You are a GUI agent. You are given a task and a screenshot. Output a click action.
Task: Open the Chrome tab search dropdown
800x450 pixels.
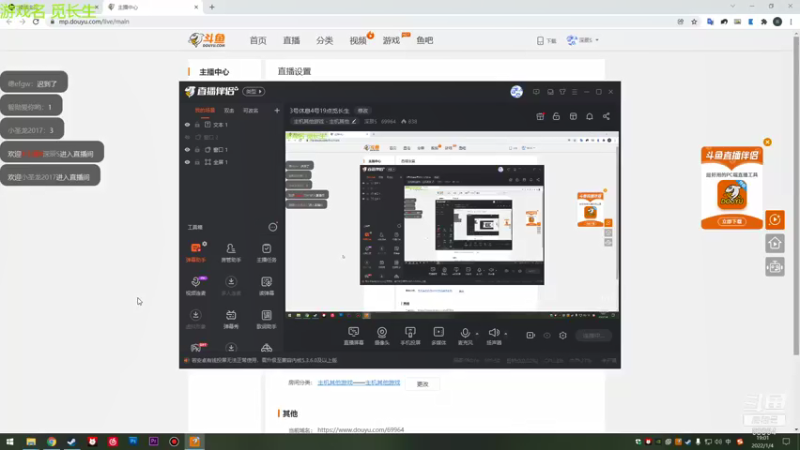pos(733,7)
